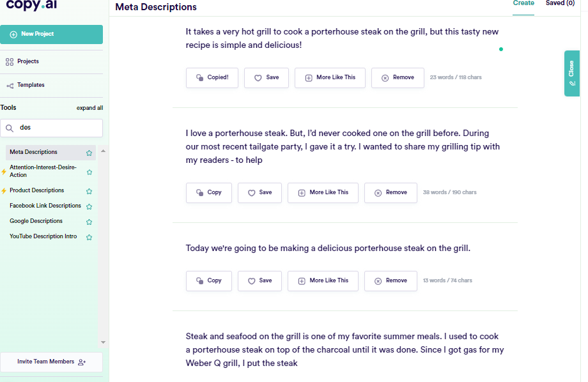Viewport: 588px width, 382px height.
Task: Click the copy.ai logo
Action: 31,5
